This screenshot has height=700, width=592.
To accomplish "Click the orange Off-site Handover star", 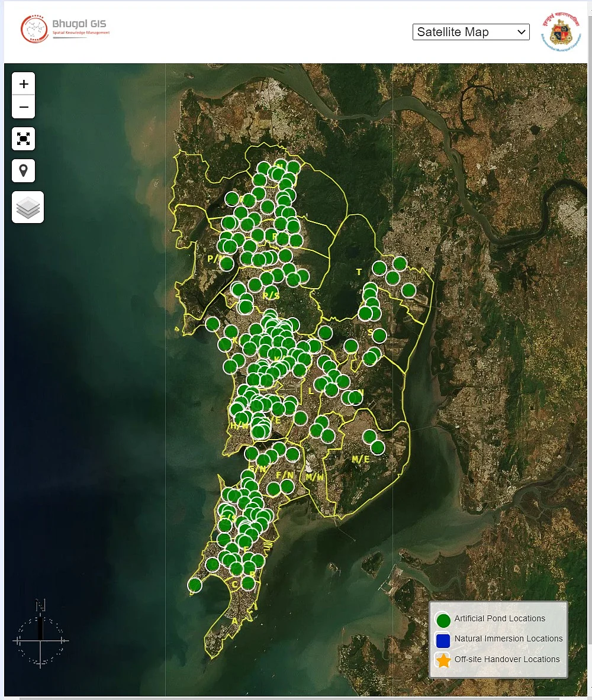I will pyautogui.click(x=443, y=660).
